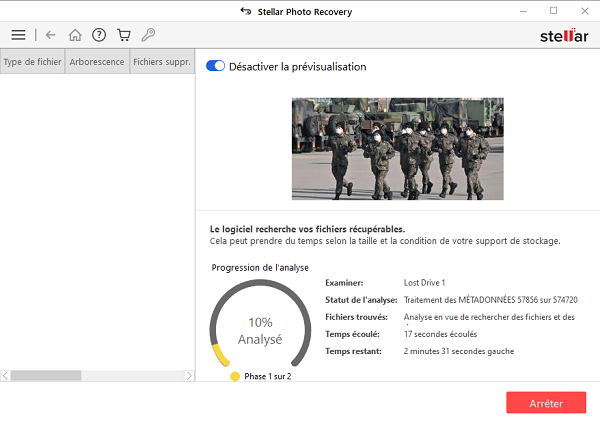Click the horizontal scrollbar thumb
Screen dimensions: 600x423
click(46, 376)
